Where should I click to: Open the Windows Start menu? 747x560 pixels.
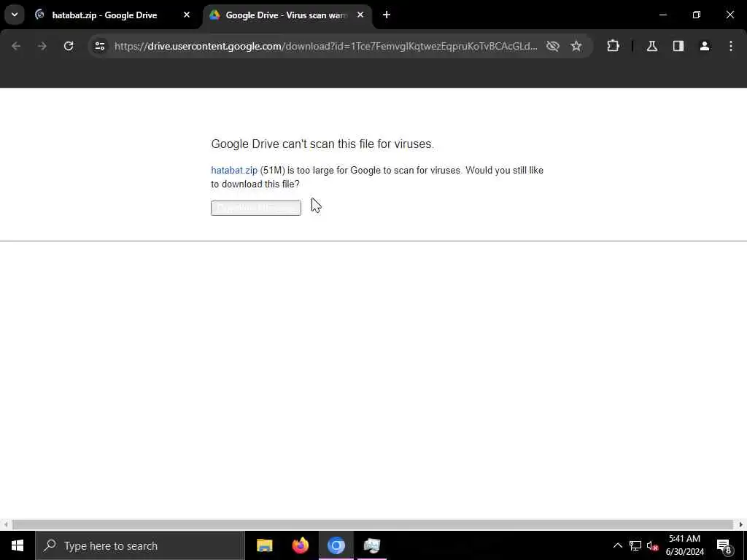[x=18, y=545]
